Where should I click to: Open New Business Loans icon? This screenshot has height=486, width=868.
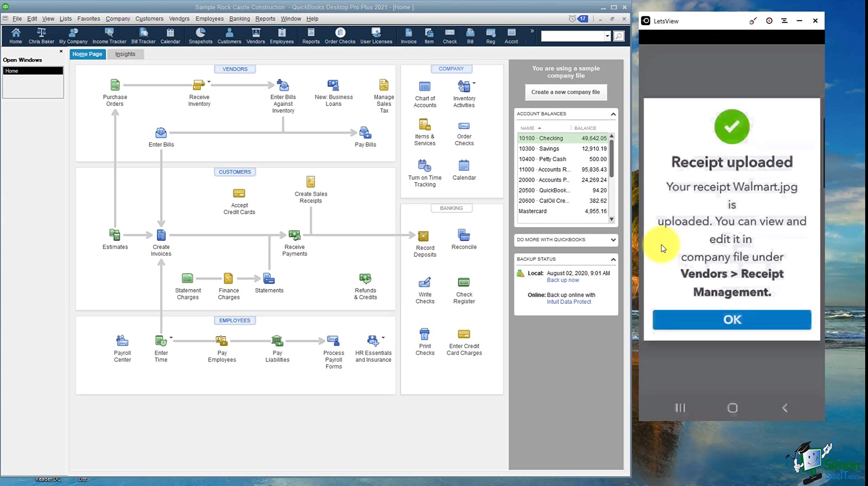click(x=333, y=85)
